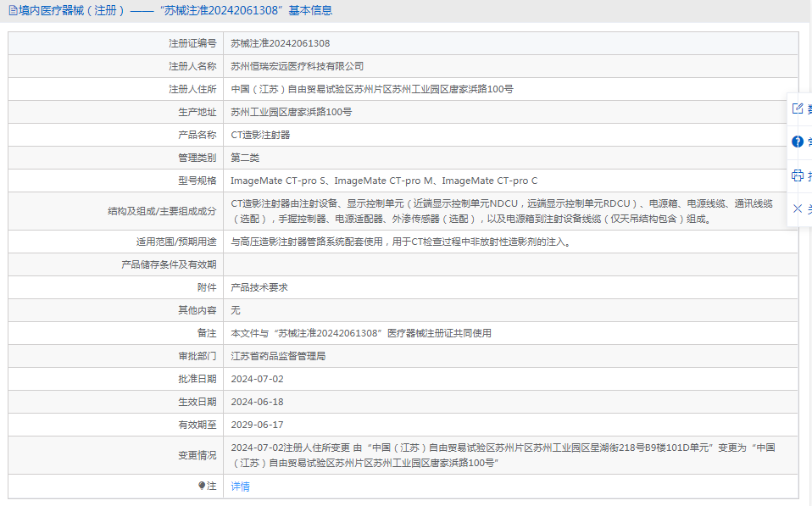Open the data correction pencil icon in side panel
This screenshot has width=812, height=506.
coord(798,108)
